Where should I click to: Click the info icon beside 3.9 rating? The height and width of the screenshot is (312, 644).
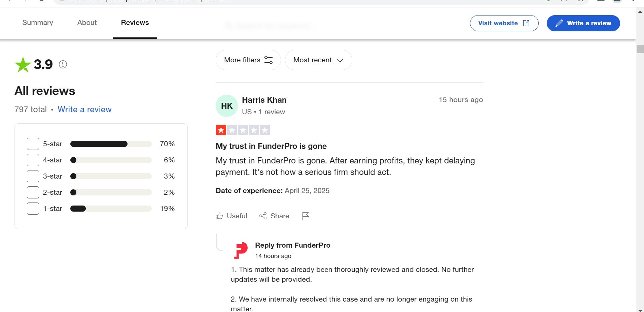point(63,64)
